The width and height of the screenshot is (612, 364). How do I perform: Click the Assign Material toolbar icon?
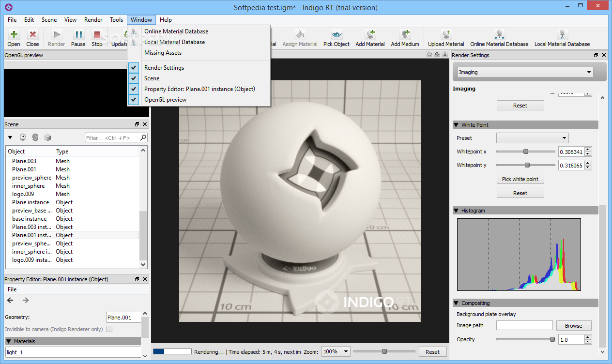[x=300, y=34]
